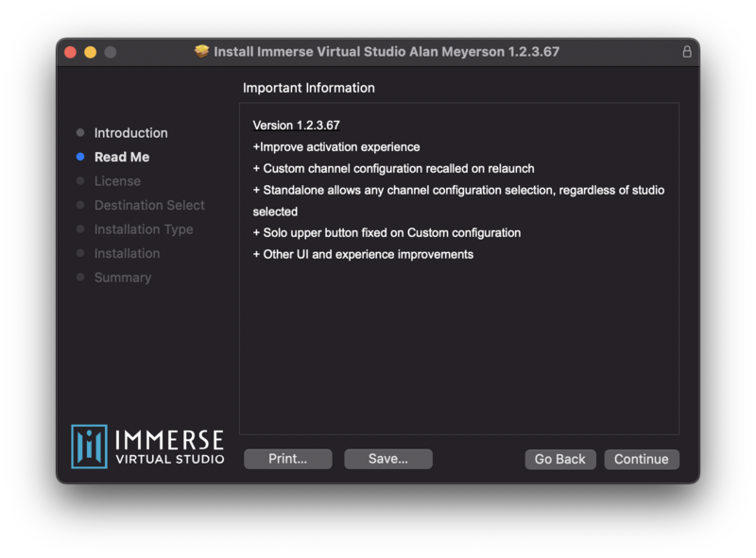Viewport: 756px width, 558px height.
Task: Go Back to the previous step
Action: pyautogui.click(x=560, y=459)
